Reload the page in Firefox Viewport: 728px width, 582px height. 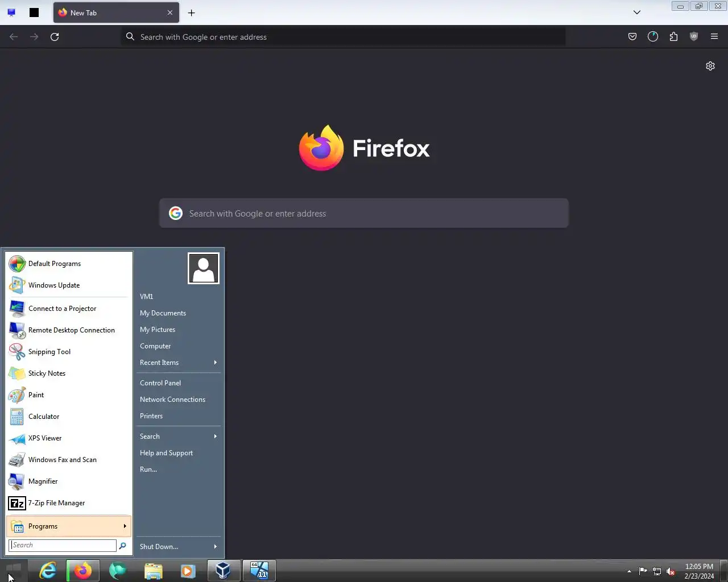[x=55, y=37]
